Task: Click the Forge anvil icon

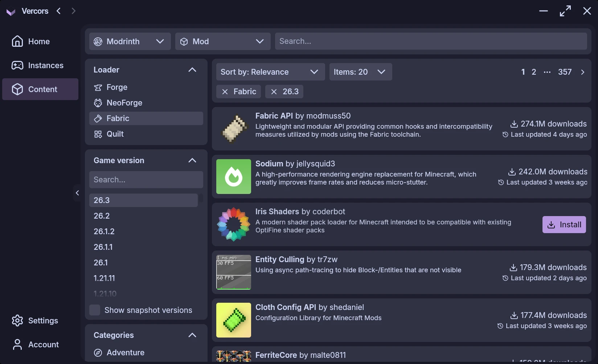Action: click(98, 87)
